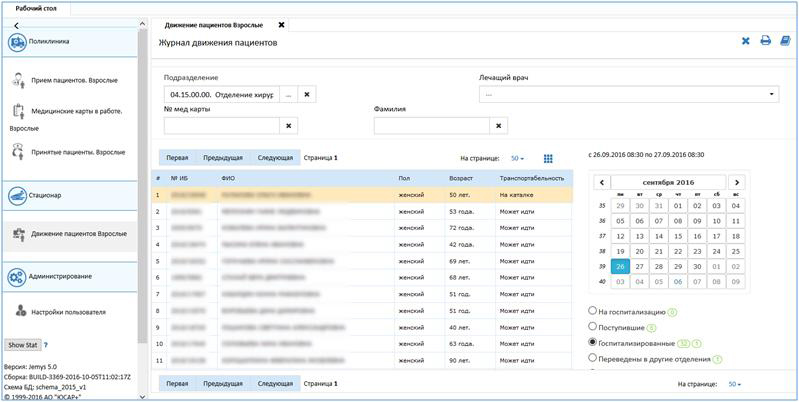Open the top На странице 50 dropdown
799x402 pixels.
click(x=517, y=158)
